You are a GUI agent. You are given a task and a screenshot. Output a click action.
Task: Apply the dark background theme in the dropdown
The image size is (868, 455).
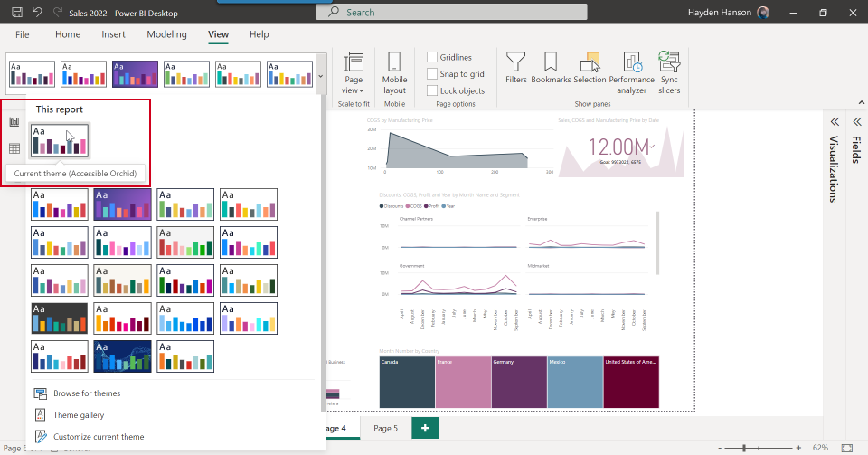point(60,318)
